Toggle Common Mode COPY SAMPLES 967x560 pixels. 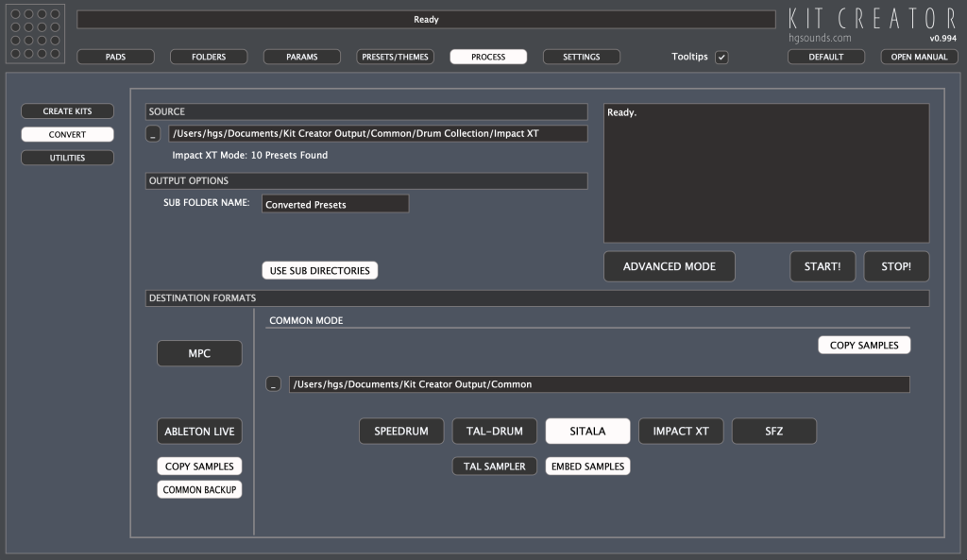pyautogui.click(x=864, y=346)
